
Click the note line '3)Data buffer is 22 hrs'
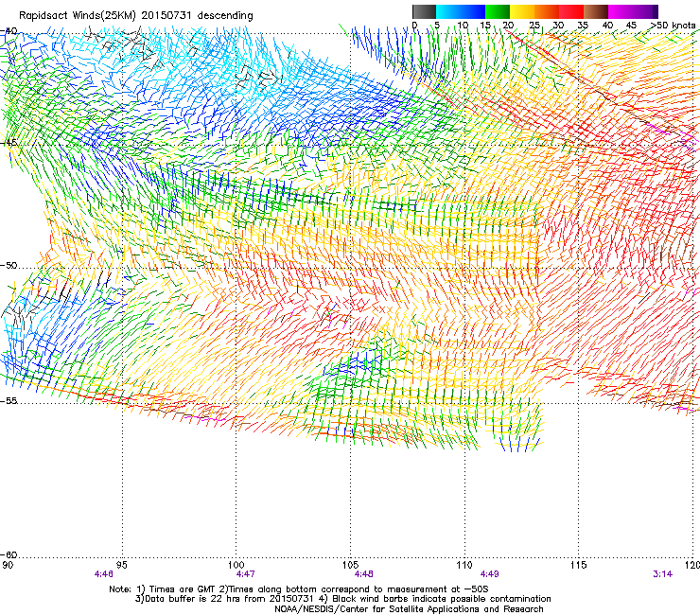pyautogui.click(x=342, y=599)
